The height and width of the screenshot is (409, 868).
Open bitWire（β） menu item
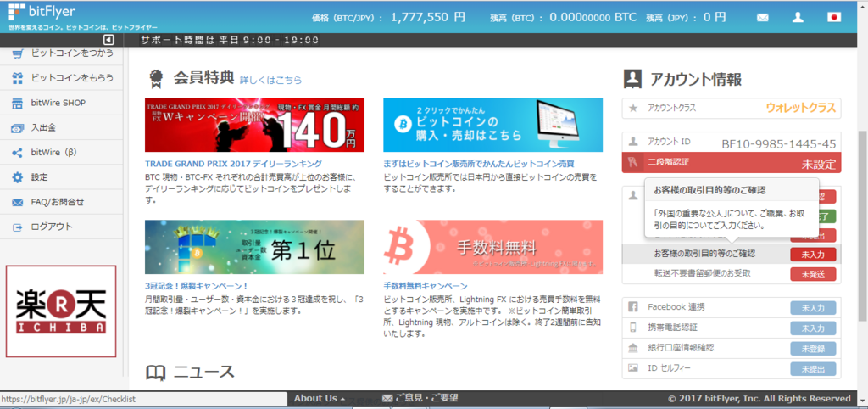54,153
